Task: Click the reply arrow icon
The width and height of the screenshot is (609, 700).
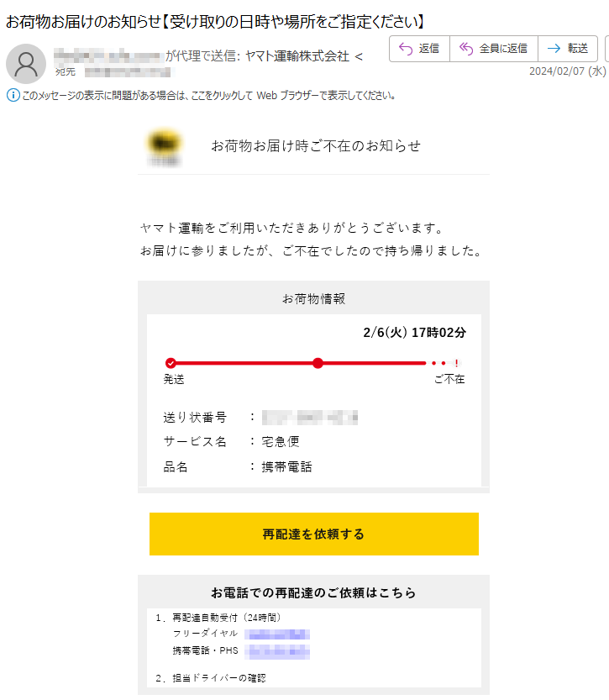Action: (406, 48)
